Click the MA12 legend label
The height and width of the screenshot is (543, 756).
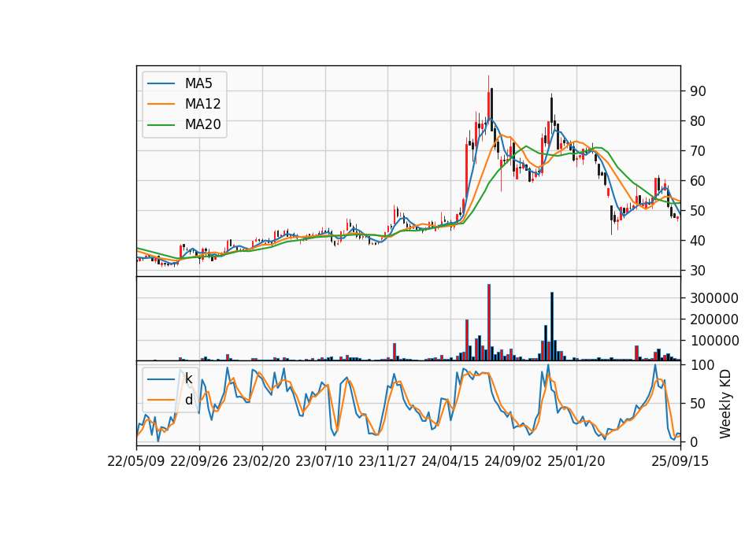[x=202, y=104]
